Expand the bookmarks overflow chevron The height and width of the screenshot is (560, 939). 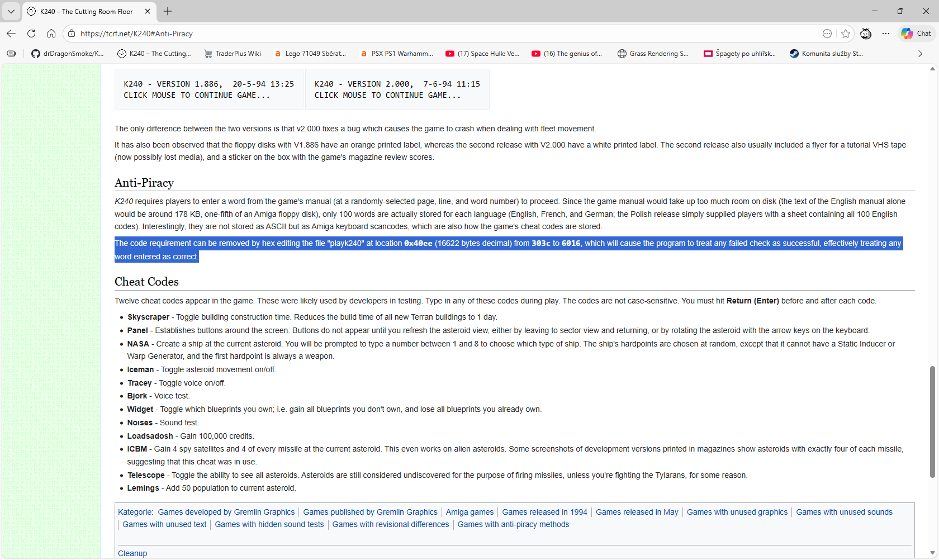[920, 54]
